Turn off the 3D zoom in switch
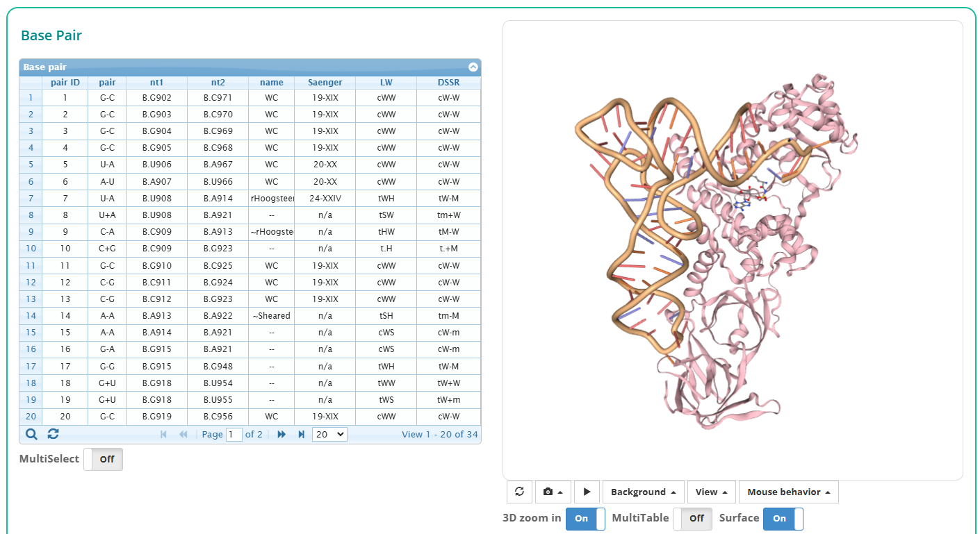 585,518
